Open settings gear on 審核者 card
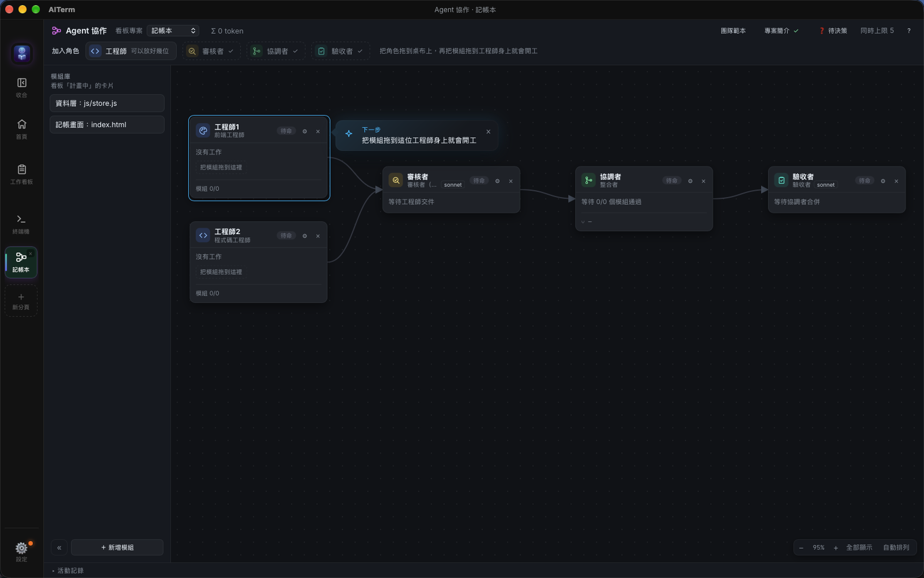Viewport: 924px width, 578px height. pos(497,181)
